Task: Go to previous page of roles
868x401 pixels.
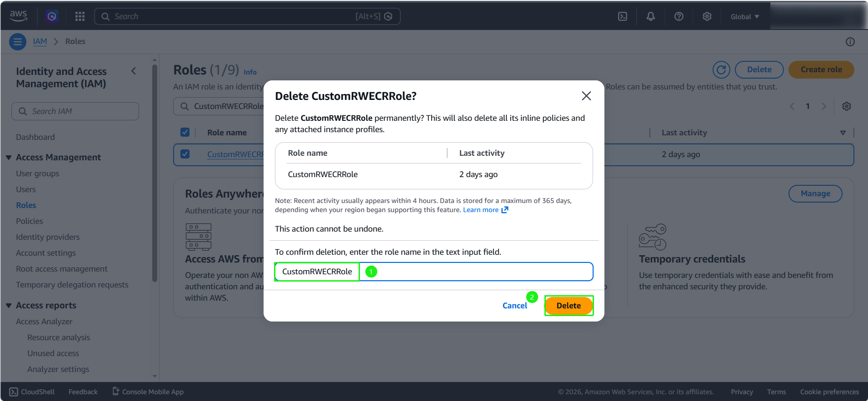Action: point(792,106)
